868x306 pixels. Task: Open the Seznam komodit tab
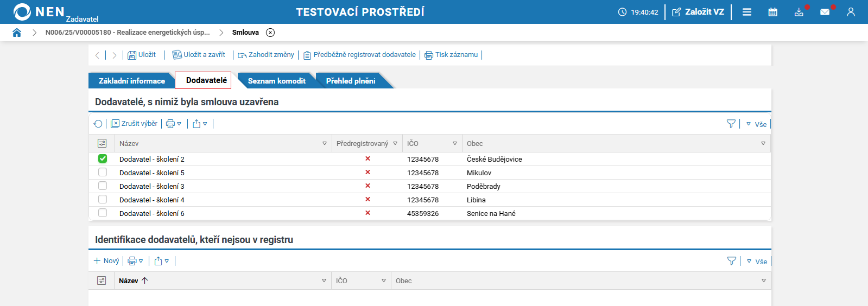pos(276,81)
